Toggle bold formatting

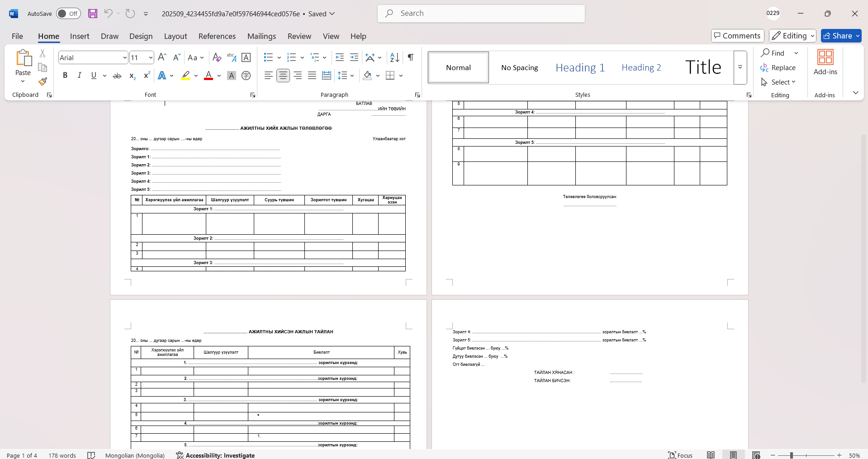click(65, 76)
